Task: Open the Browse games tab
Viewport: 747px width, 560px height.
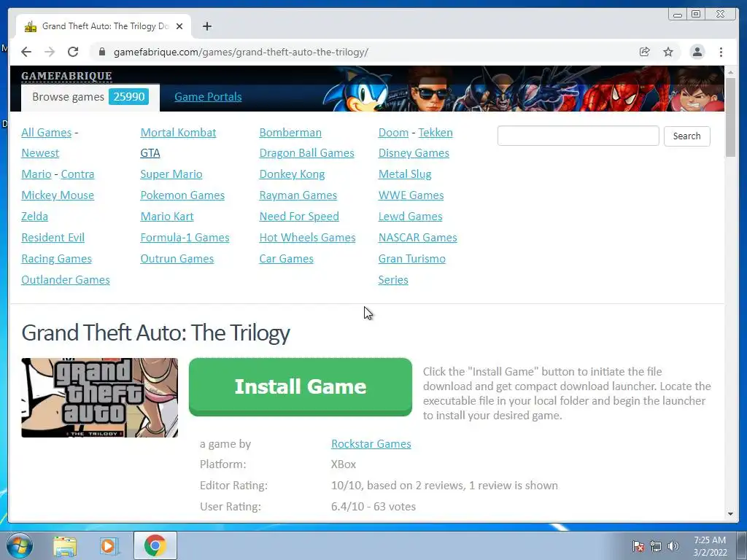Action: [90, 97]
